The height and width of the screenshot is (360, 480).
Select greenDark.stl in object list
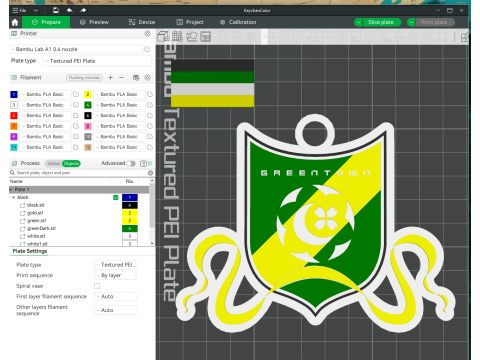point(41,228)
